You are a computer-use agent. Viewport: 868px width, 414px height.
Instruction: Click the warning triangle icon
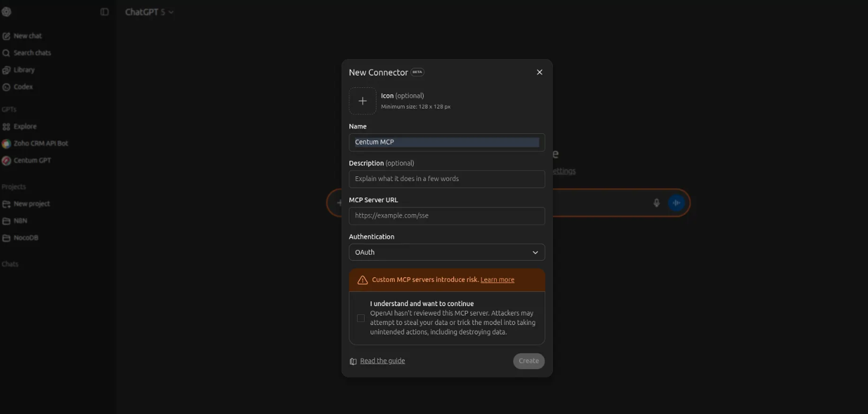pos(362,280)
